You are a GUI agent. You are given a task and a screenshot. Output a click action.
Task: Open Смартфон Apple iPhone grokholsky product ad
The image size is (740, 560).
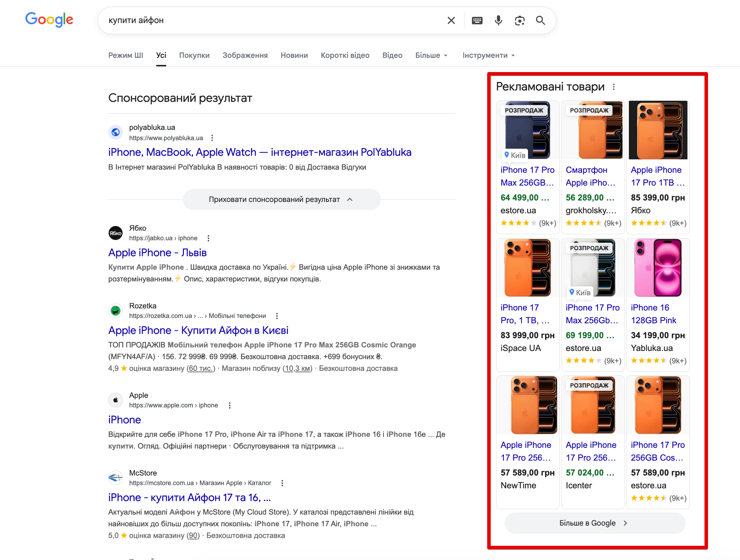click(x=591, y=176)
